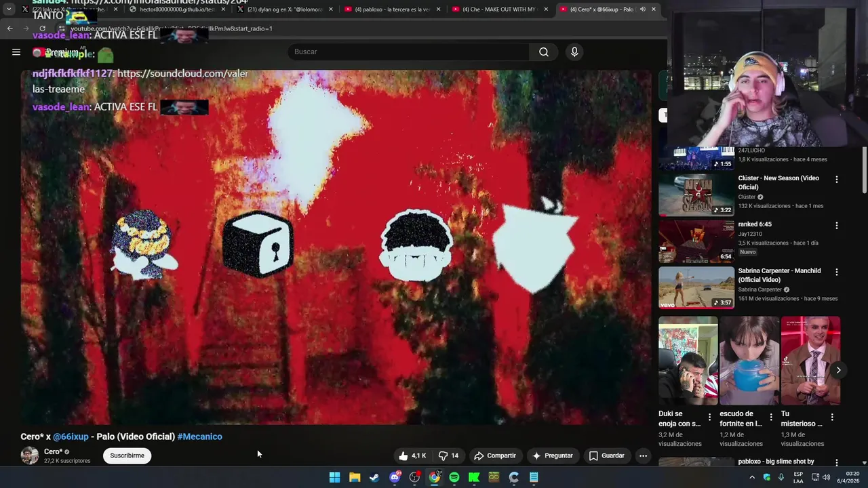Open File Explorer from taskbar
This screenshot has width=868, height=488.
[x=355, y=477]
